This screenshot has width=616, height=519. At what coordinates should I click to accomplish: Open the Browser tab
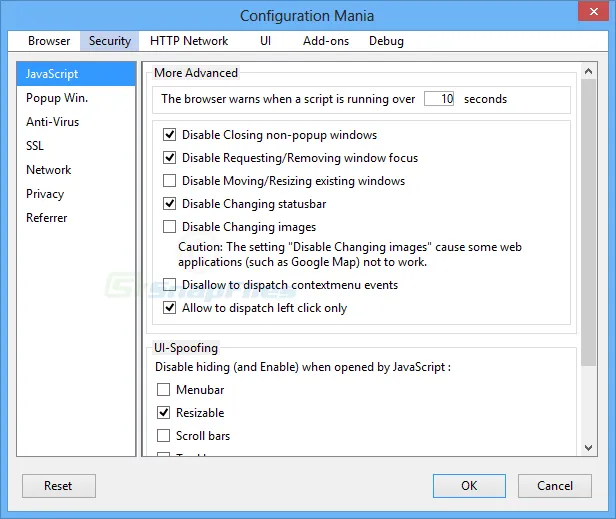[x=49, y=41]
